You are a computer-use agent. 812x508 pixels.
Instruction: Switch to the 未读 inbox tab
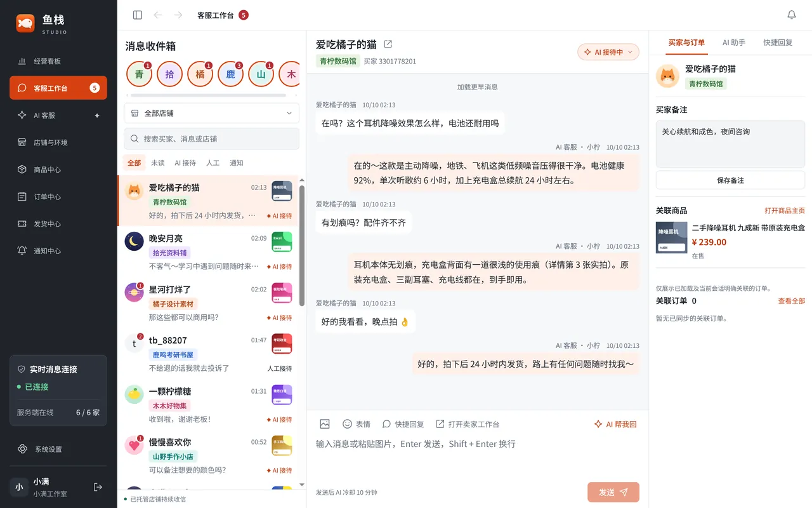[158, 163]
